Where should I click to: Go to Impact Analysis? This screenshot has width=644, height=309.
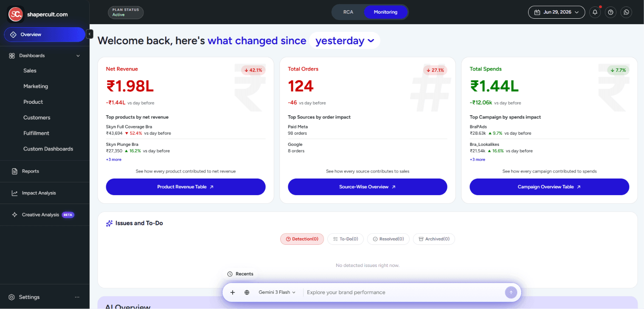point(39,193)
